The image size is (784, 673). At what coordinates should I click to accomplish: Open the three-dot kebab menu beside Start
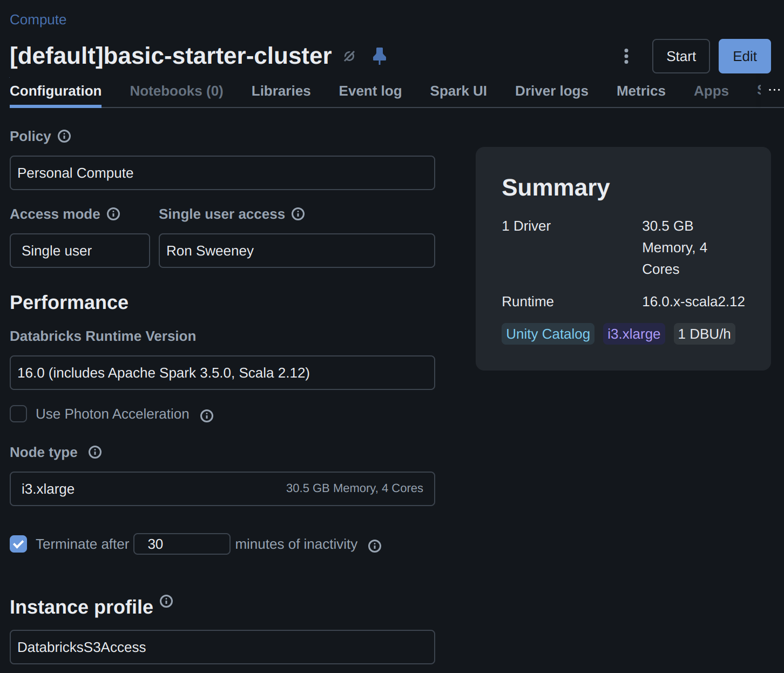626,56
